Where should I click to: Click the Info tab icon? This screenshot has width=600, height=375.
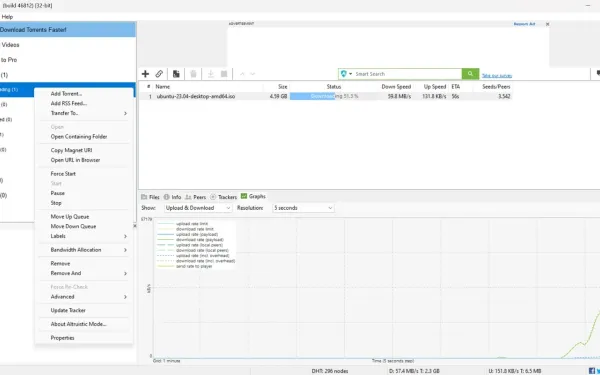pyautogui.click(x=166, y=197)
